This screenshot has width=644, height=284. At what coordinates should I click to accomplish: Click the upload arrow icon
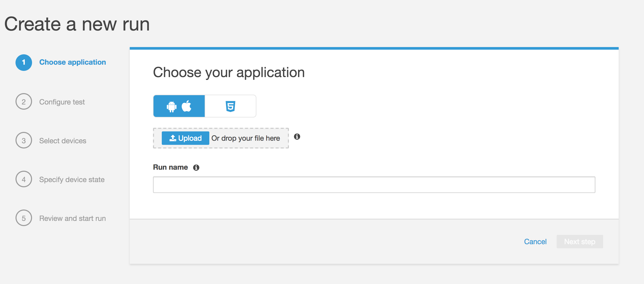click(x=173, y=138)
